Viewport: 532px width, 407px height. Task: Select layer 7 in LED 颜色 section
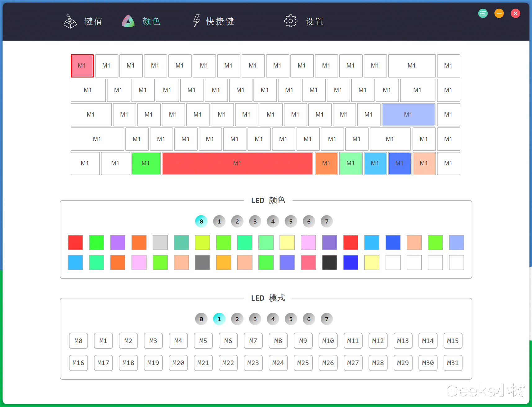click(326, 221)
